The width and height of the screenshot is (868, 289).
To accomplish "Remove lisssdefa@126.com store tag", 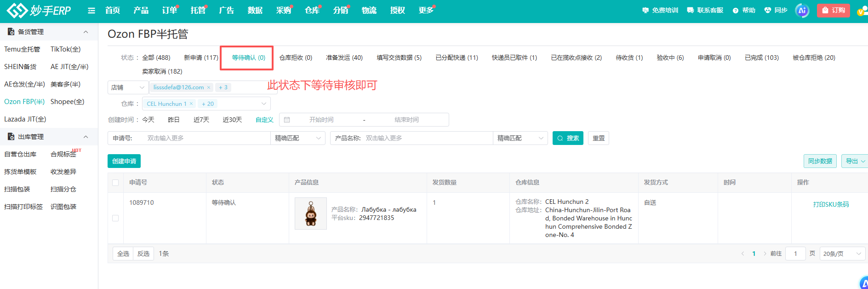I will coord(209,87).
